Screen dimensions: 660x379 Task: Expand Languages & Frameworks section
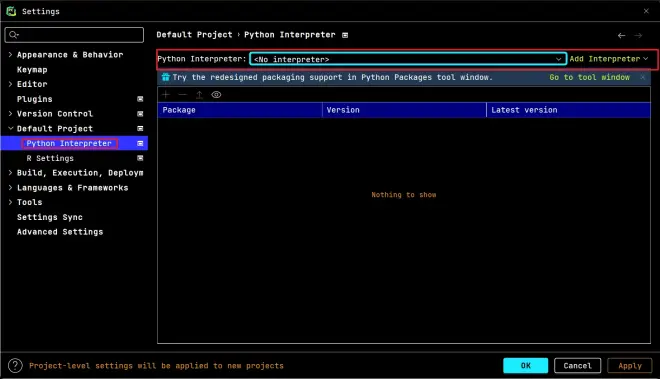[x=11, y=187]
